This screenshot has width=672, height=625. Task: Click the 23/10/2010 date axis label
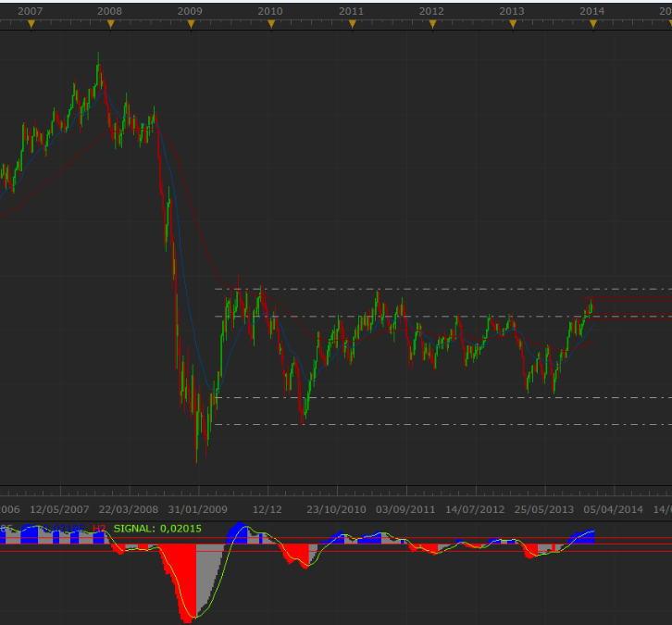point(336,509)
